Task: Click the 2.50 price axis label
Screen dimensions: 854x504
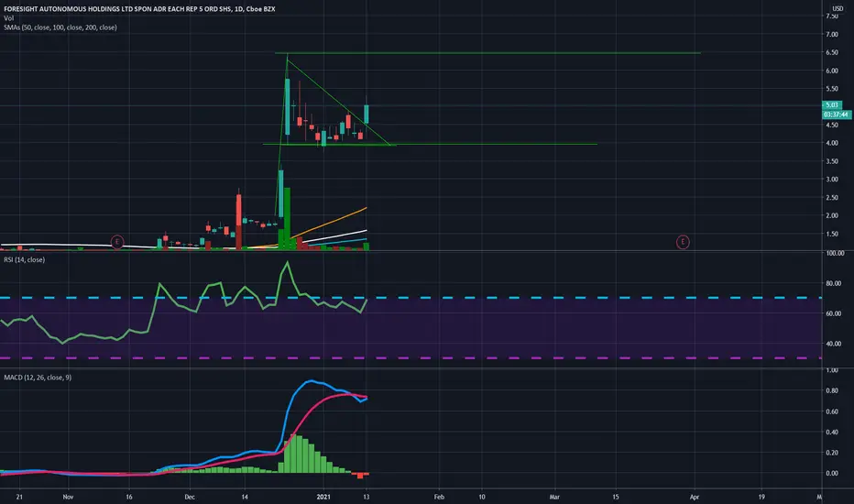Action: (x=832, y=197)
